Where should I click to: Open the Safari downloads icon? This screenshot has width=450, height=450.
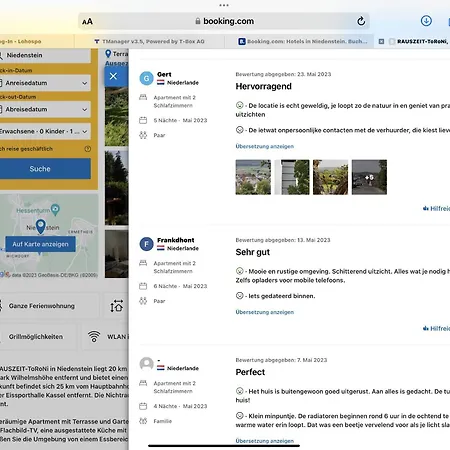426,21
